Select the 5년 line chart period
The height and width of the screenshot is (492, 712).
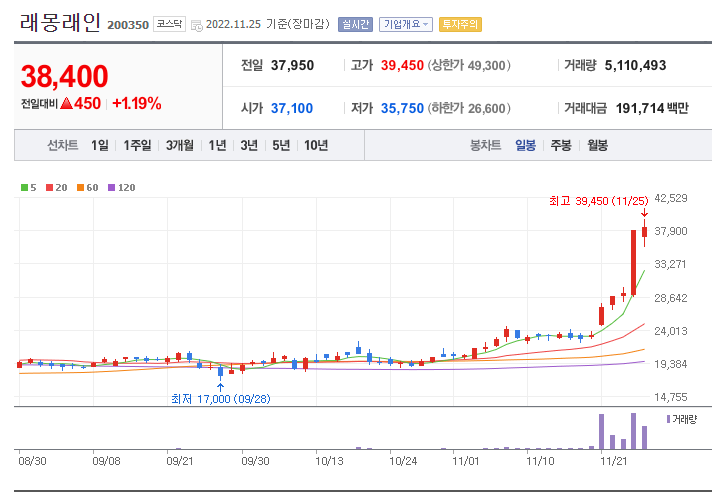point(281,145)
